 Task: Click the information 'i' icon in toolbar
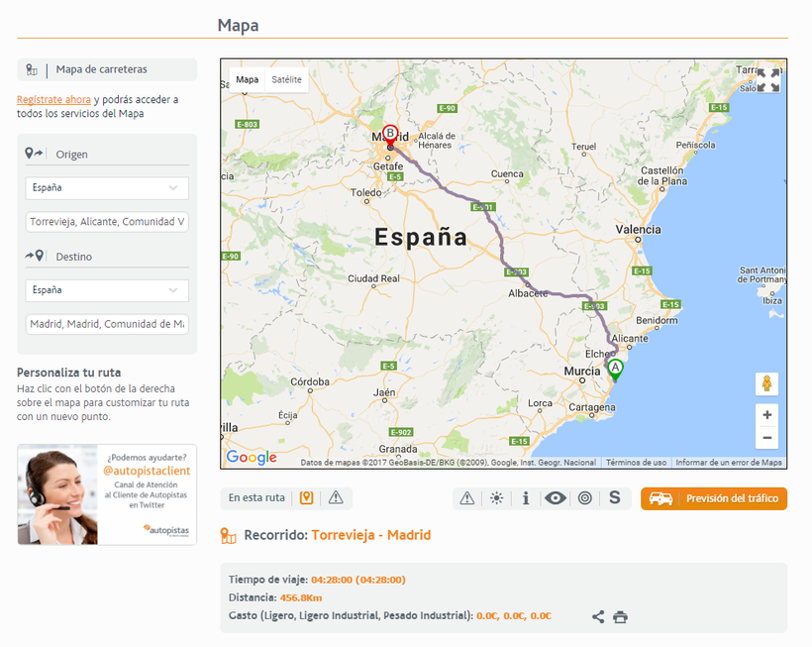pos(526,498)
